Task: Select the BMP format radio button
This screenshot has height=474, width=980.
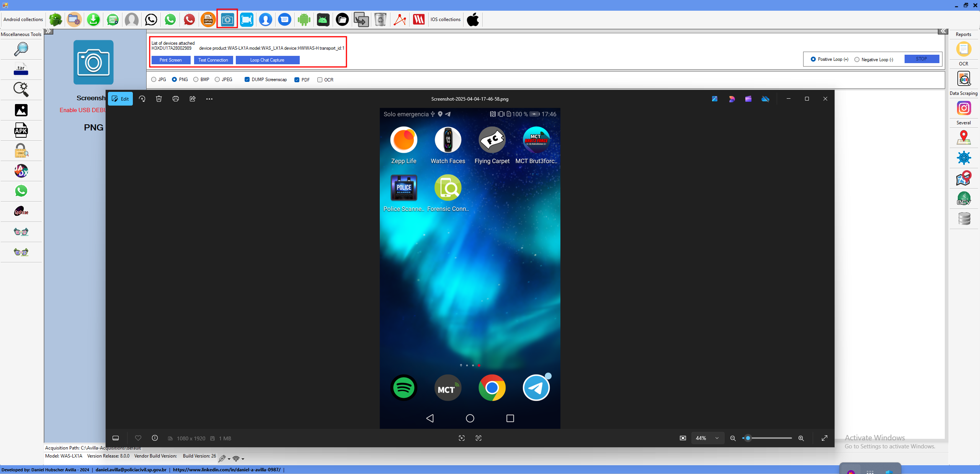Action: coord(196,80)
